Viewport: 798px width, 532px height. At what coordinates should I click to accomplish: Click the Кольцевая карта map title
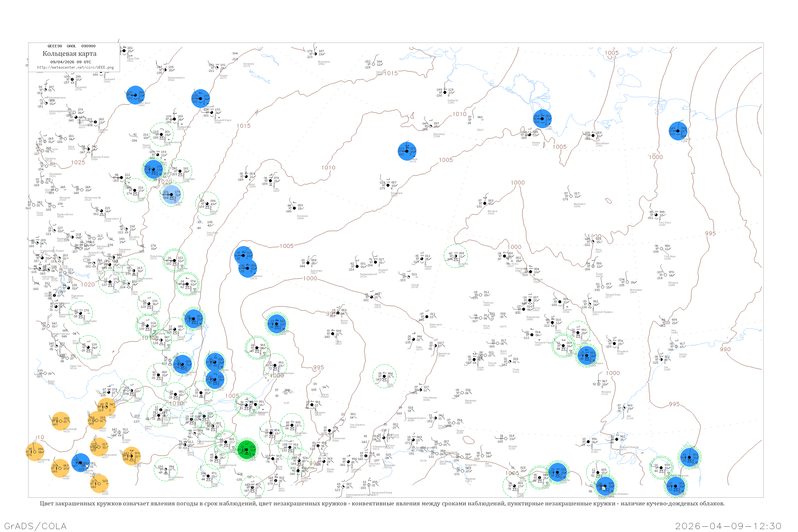[69, 54]
